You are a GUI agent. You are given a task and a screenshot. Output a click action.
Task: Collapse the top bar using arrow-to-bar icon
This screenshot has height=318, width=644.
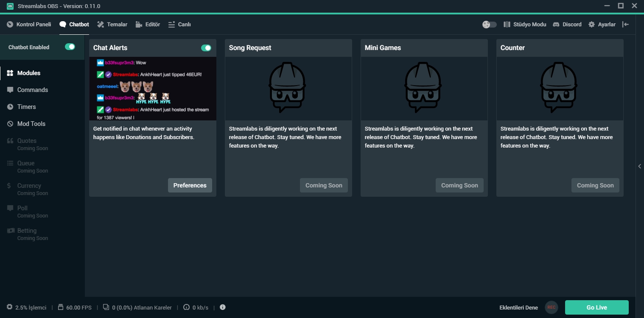625,25
